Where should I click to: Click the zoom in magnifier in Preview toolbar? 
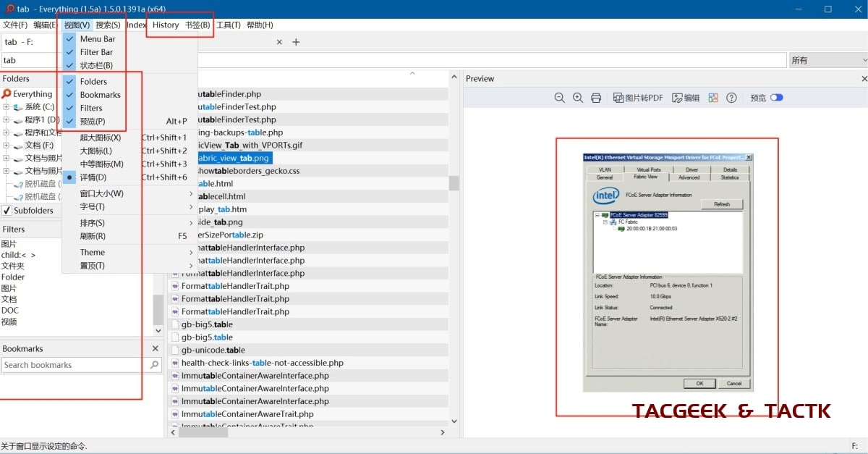577,98
